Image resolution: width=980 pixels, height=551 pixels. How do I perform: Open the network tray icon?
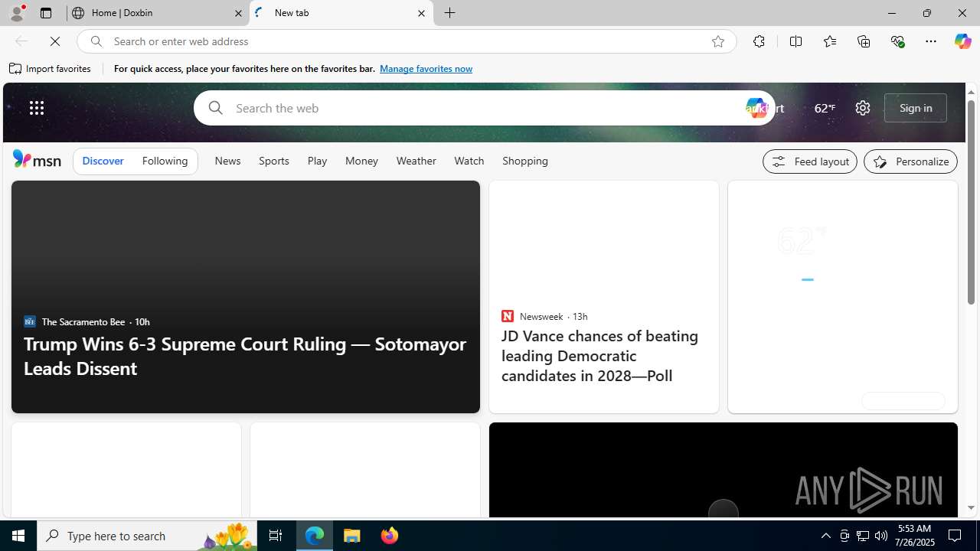862,536
